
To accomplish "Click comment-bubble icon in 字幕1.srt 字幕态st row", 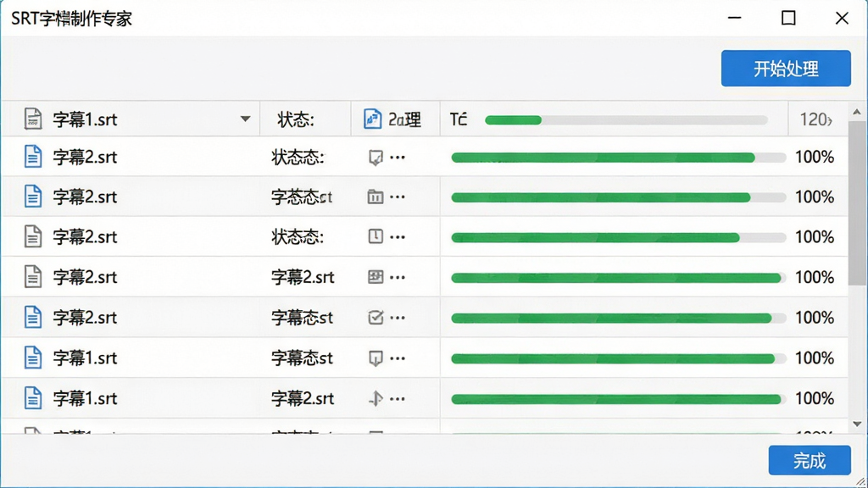I will 376,358.
